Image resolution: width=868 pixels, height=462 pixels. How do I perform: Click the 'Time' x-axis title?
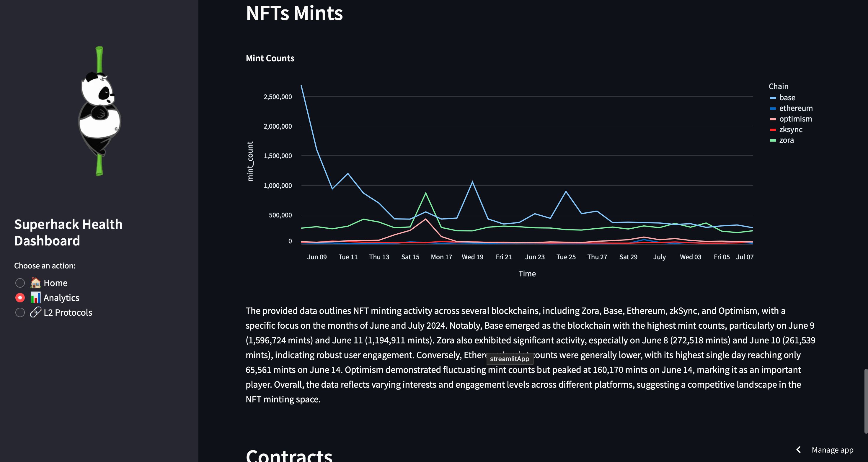527,274
